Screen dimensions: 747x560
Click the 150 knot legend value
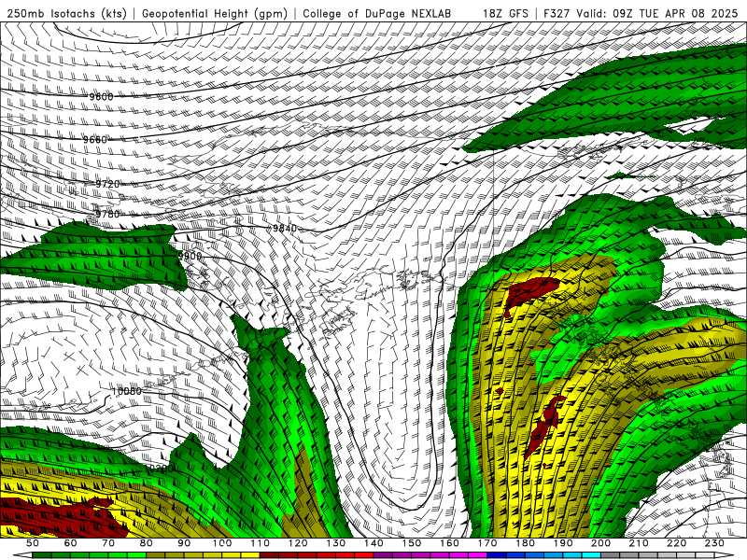[411, 543]
